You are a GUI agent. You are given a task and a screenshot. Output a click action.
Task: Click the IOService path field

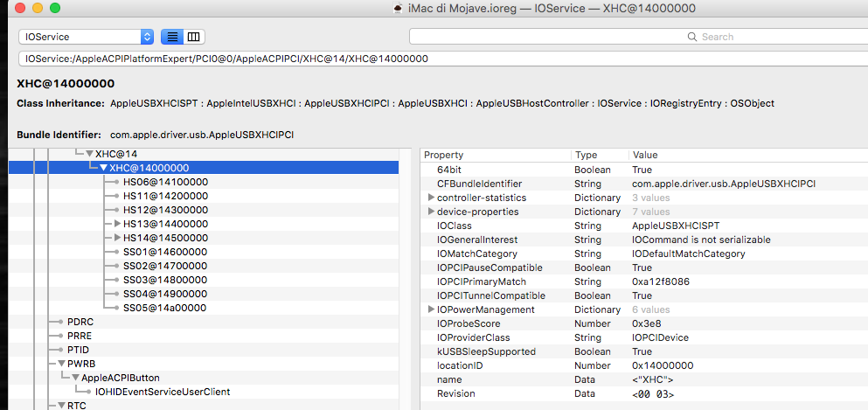pyautogui.click(x=443, y=59)
